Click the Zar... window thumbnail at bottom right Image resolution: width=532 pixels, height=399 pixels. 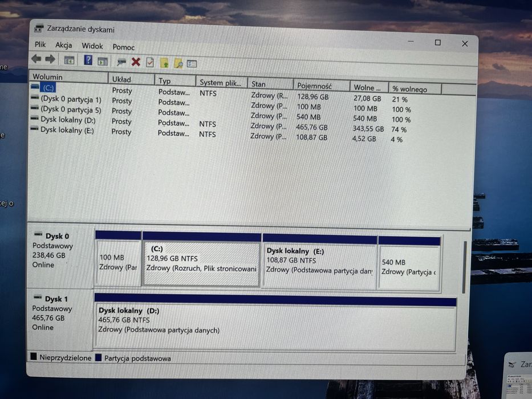point(518,376)
